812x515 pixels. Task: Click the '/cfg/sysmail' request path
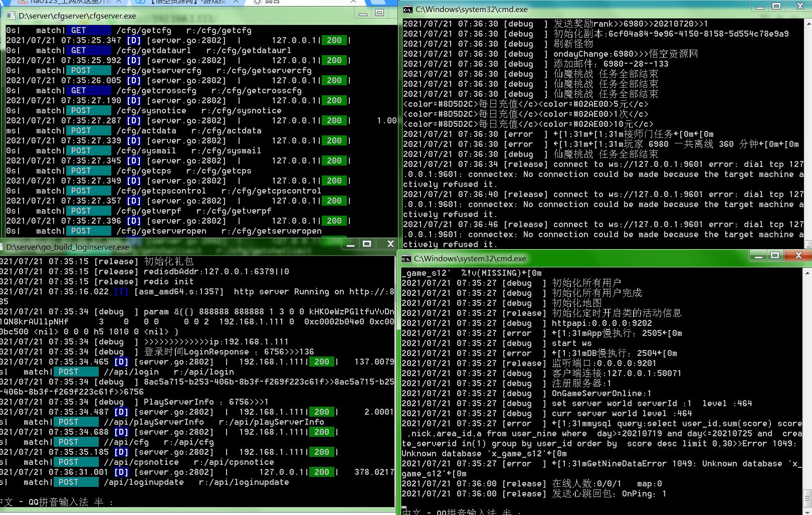146,151
